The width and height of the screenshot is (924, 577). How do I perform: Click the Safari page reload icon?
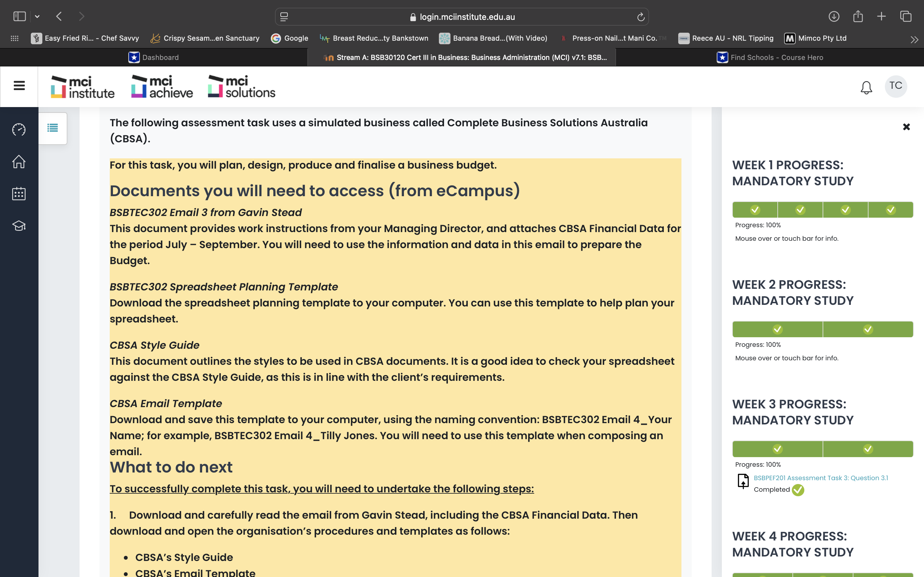click(641, 17)
